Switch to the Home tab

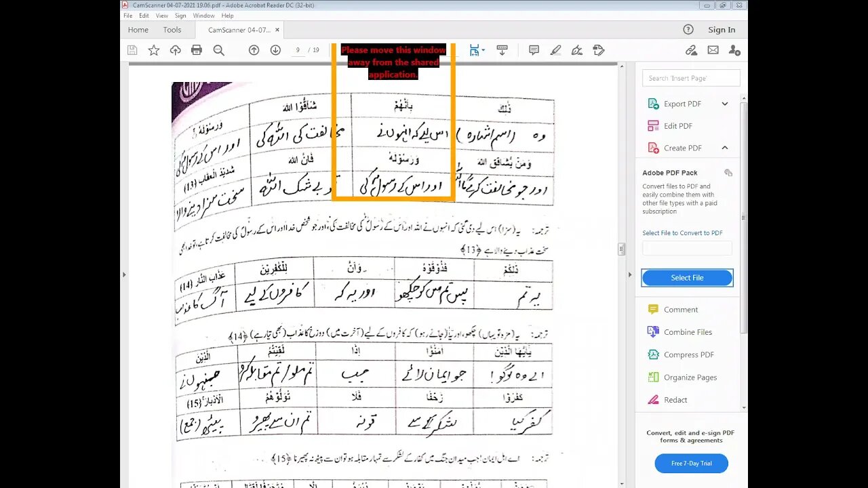pos(138,30)
